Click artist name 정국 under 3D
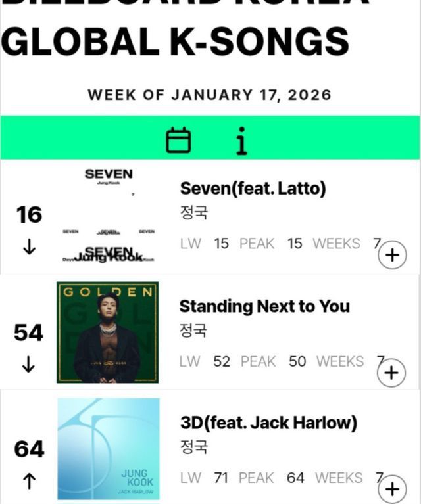This screenshot has width=421, height=504. tap(193, 447)
